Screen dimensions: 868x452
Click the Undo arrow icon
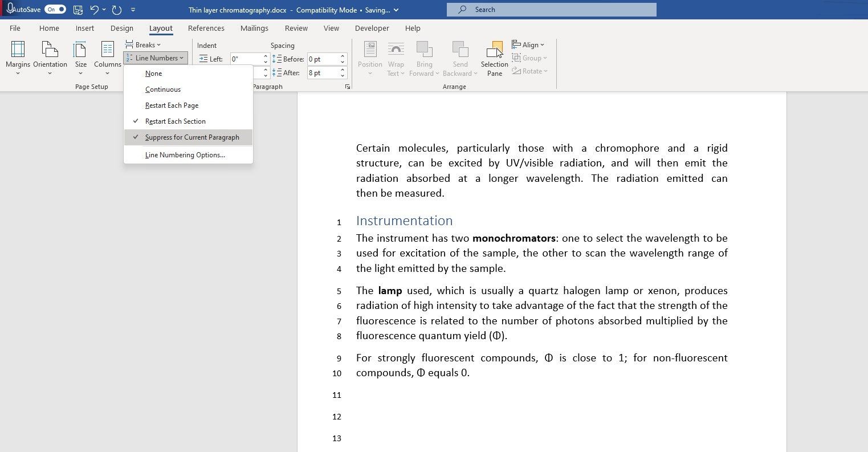(x=95, y=10)
